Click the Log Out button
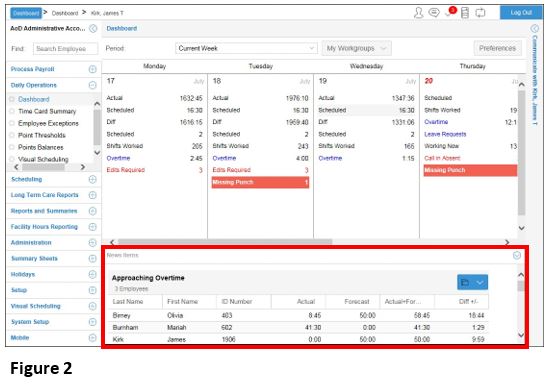 coord(521,13)
